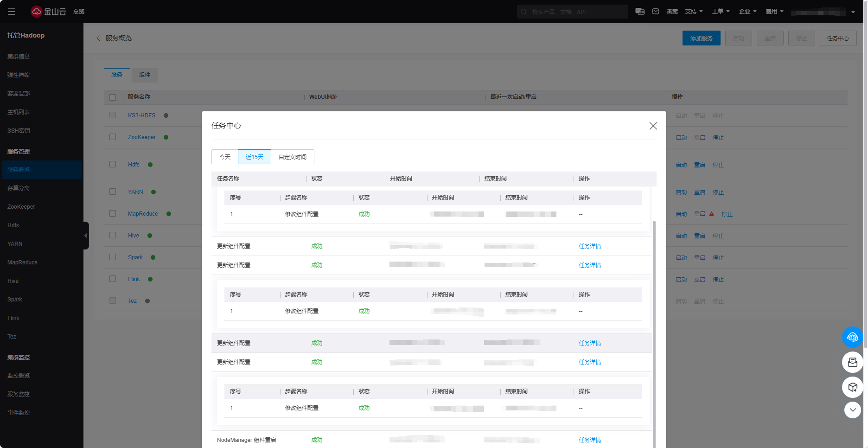Screen dimensions: 868x448
Task: Click the chat support icon in header
Action: point(640,12)
